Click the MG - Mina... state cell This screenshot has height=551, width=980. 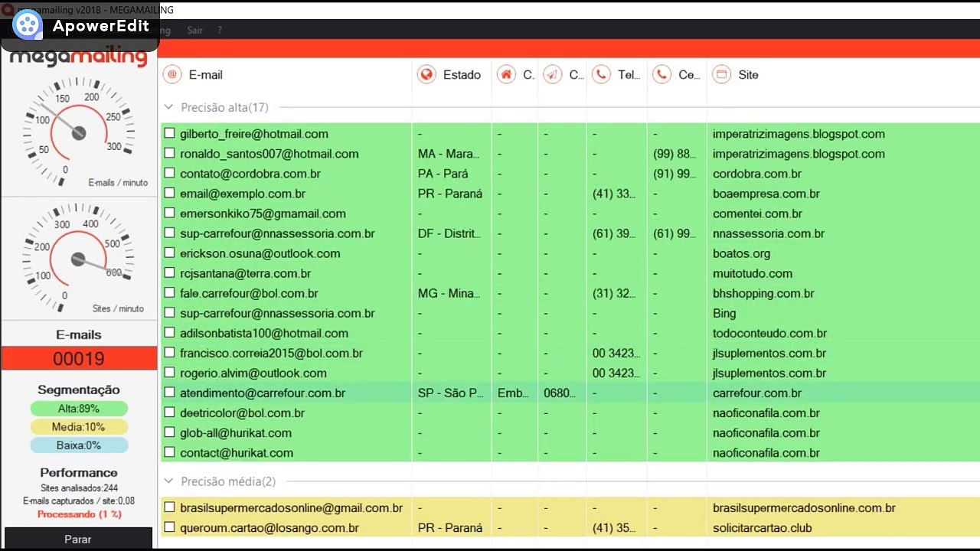click(x=449, y=293)
